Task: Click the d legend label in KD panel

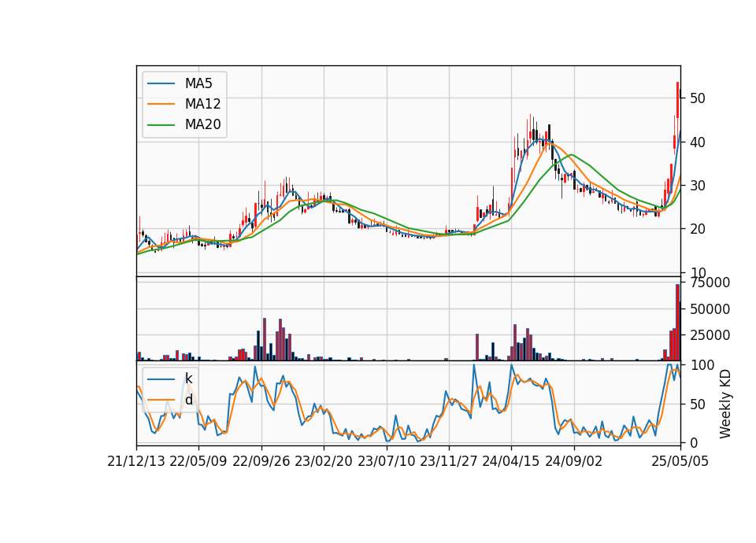Action: (189, 400)
